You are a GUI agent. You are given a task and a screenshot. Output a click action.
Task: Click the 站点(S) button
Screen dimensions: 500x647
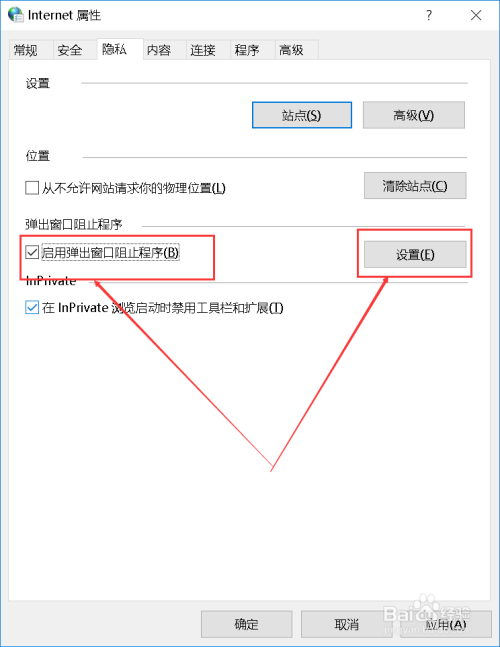coord(302,115)
